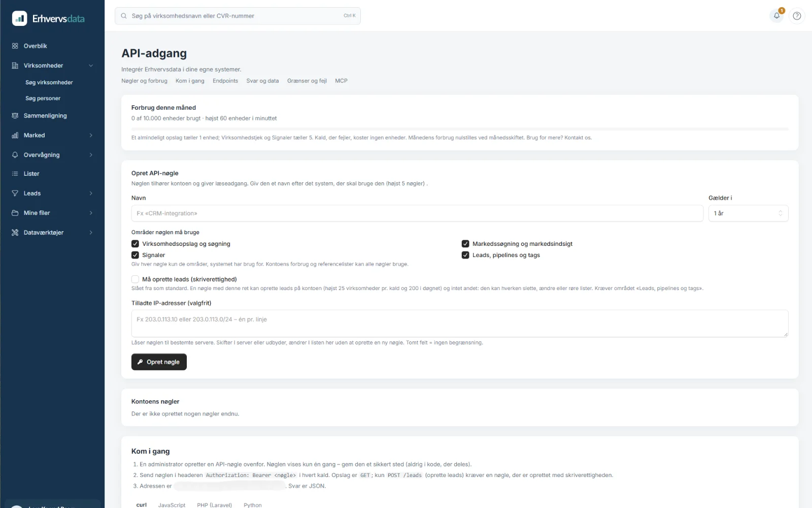
Task: Switch to the Python code tab
Action: click(253, 505)
